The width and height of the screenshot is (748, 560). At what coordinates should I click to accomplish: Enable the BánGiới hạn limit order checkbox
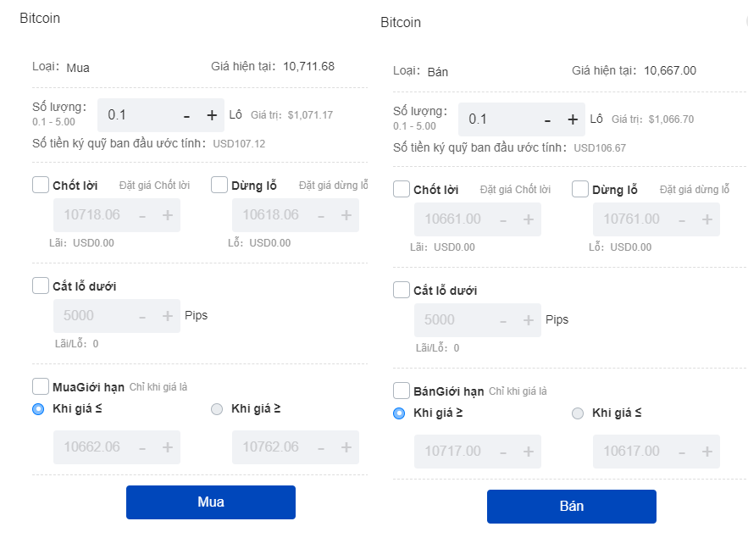tap(402, 391)
